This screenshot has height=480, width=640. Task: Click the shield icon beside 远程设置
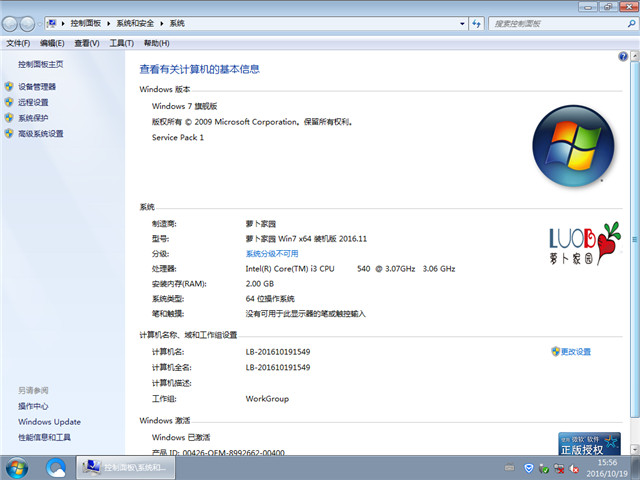[9, 102]
